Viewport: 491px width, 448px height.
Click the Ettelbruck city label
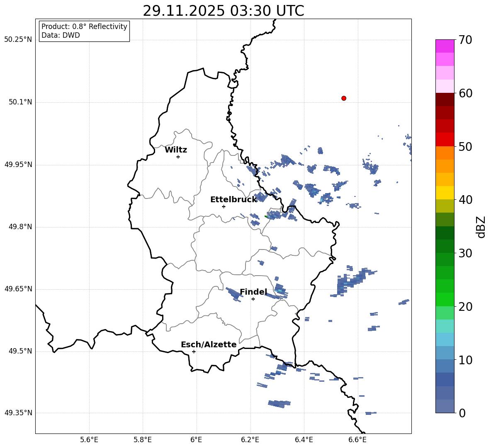233,200
